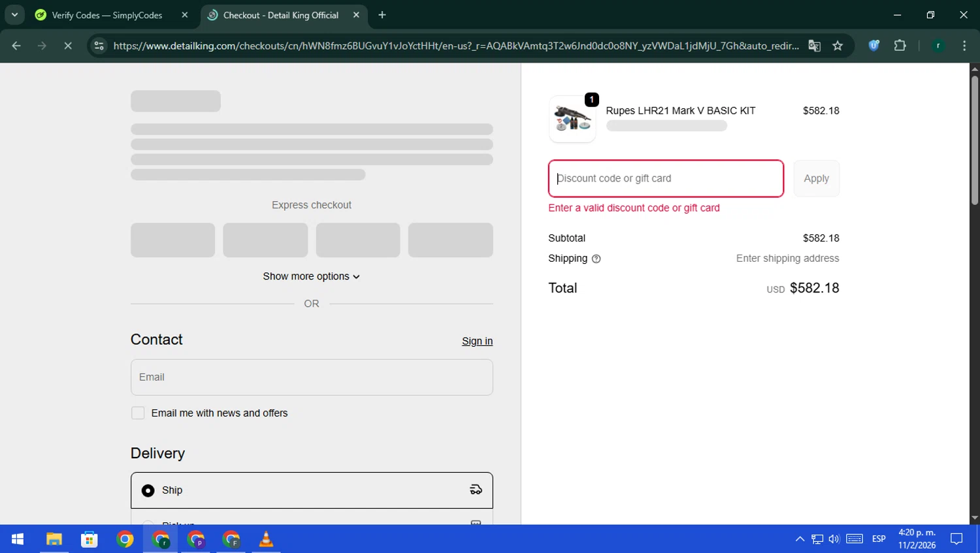This screenshot has height=553, width=980.
Task: Bookmark this page with the star
Action: coord(838,46)
